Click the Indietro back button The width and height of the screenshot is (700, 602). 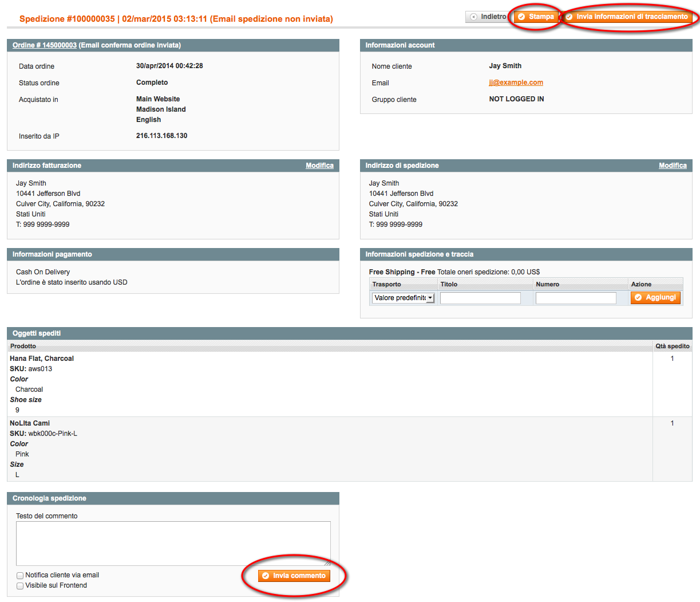488,17
